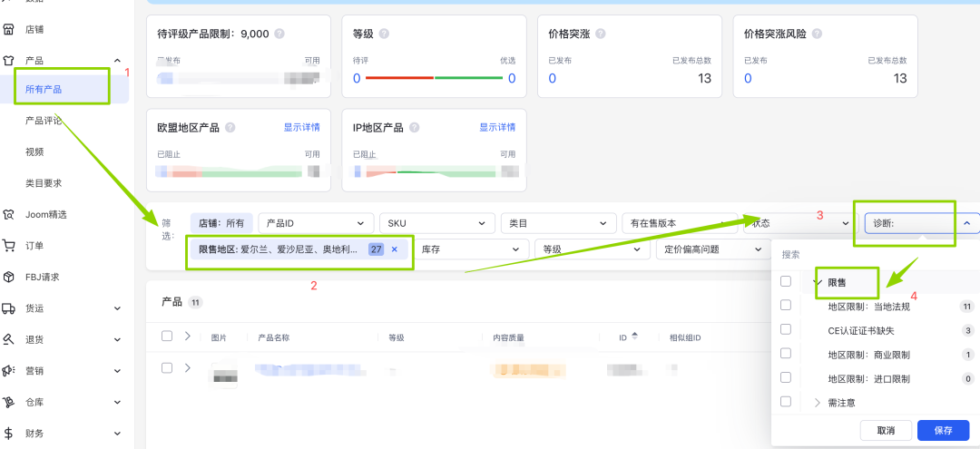Open the 产品ID filter dropdown

tap(317, 223)
